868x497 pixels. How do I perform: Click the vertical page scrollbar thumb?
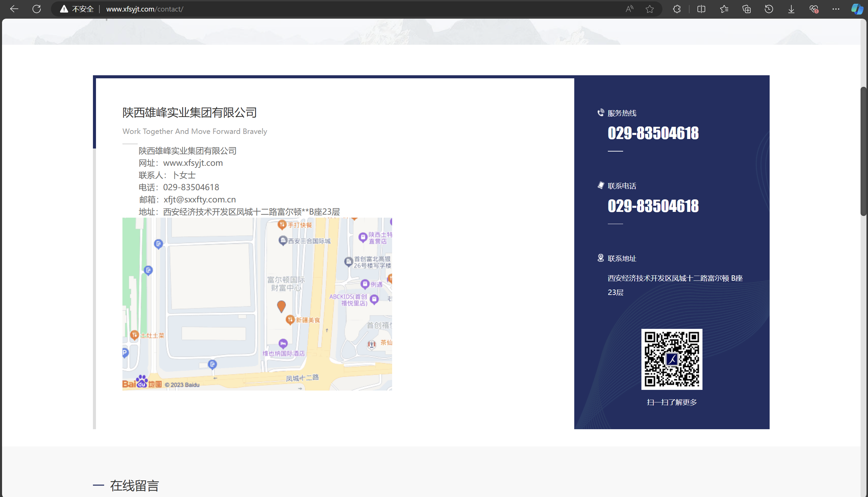coord(863,151)
